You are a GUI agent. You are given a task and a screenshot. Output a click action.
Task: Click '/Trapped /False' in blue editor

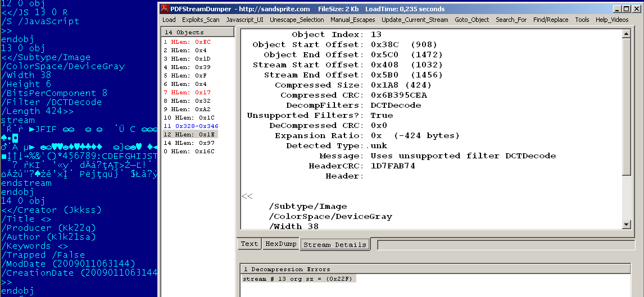43,255
